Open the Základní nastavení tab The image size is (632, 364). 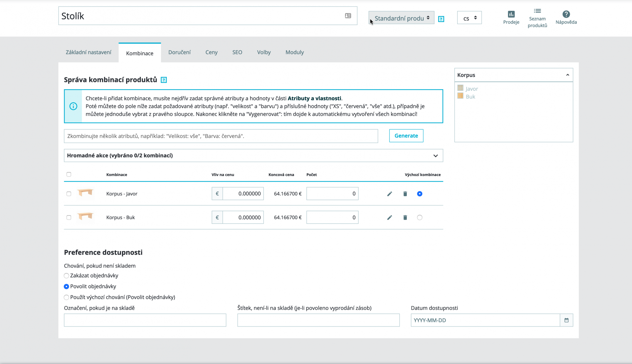click(x=88, y=52)
